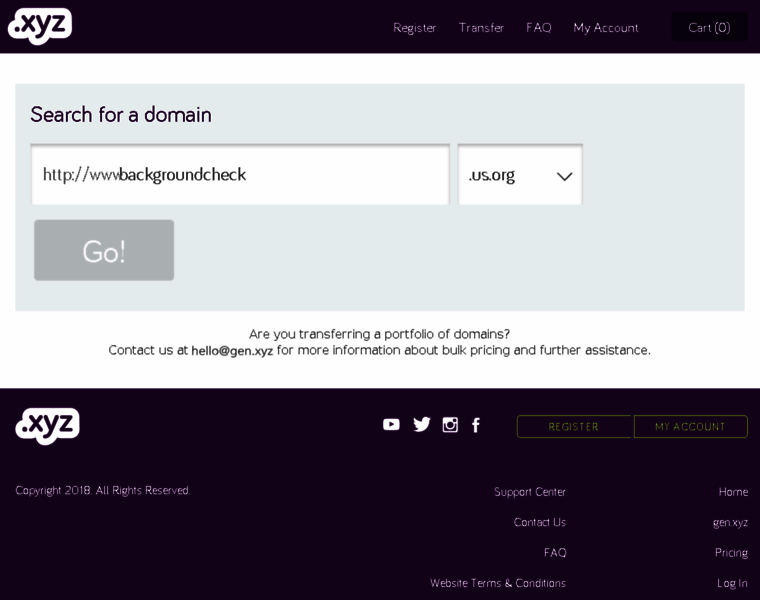View the Cart (0) button

pos(709,28)
